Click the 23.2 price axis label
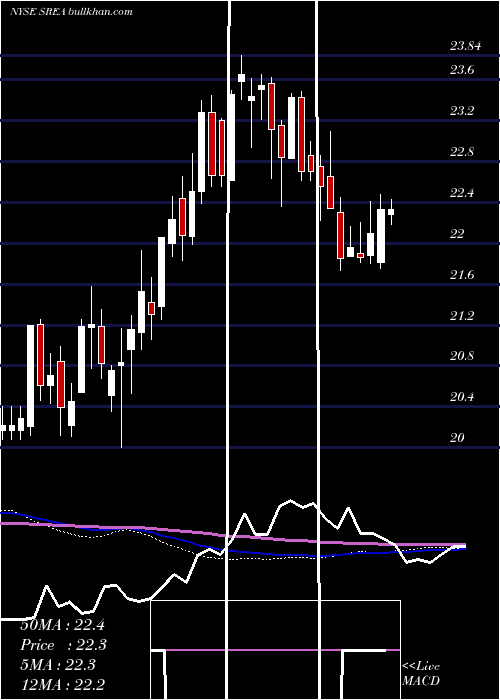Screen dimensions: 500x700 (x=462, y=111)
